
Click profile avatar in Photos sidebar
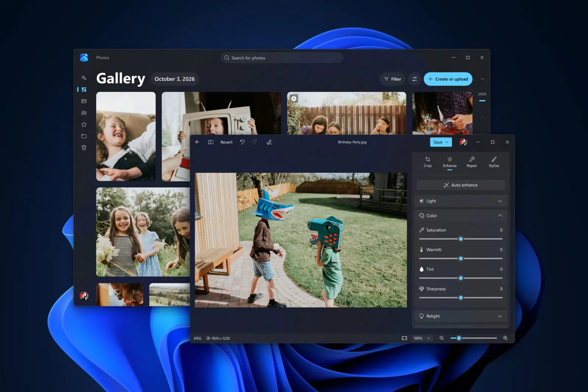(84, 295)
